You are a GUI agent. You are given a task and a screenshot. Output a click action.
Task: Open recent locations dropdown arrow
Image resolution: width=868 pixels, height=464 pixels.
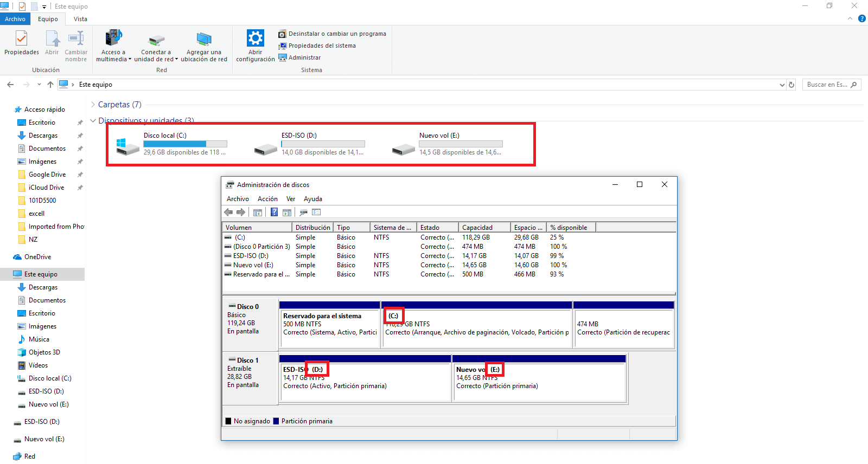click(x=39, y=85)
